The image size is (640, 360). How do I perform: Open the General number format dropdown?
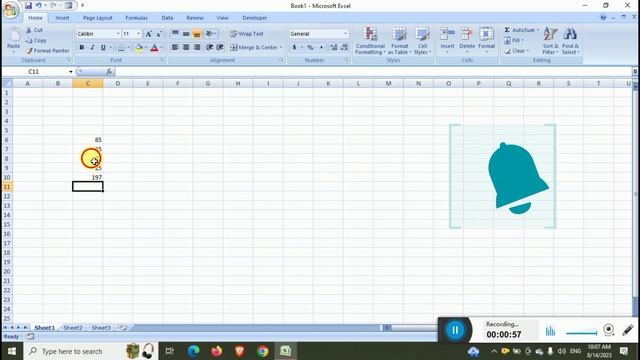pos(345,34)
